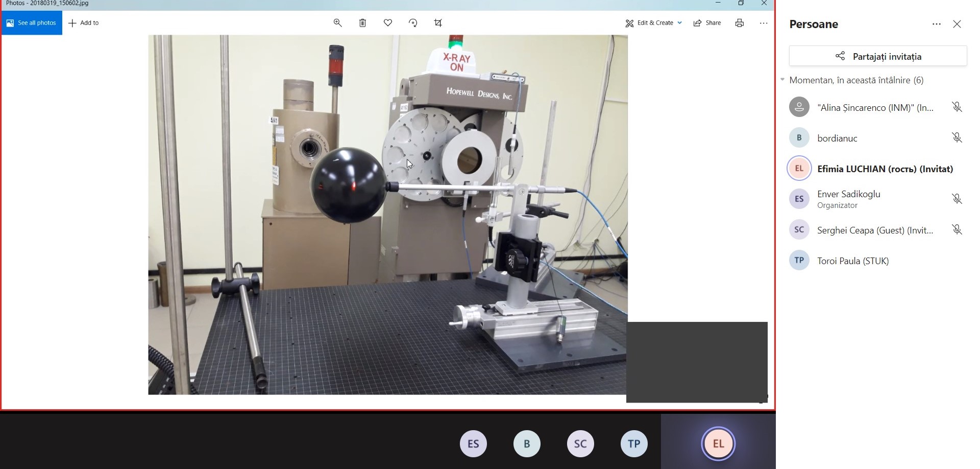This screenshot has width=980, height=469.
Task: Close the Persoane panel
Action: pos(957,24)
